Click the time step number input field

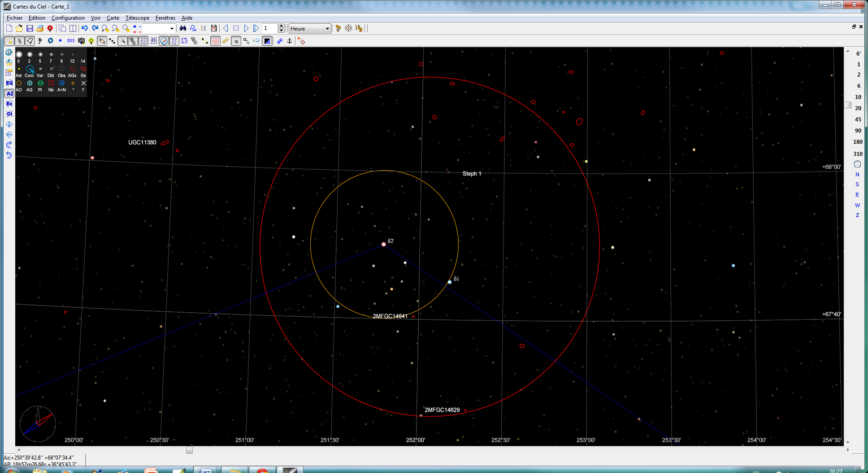coord(269,28)
